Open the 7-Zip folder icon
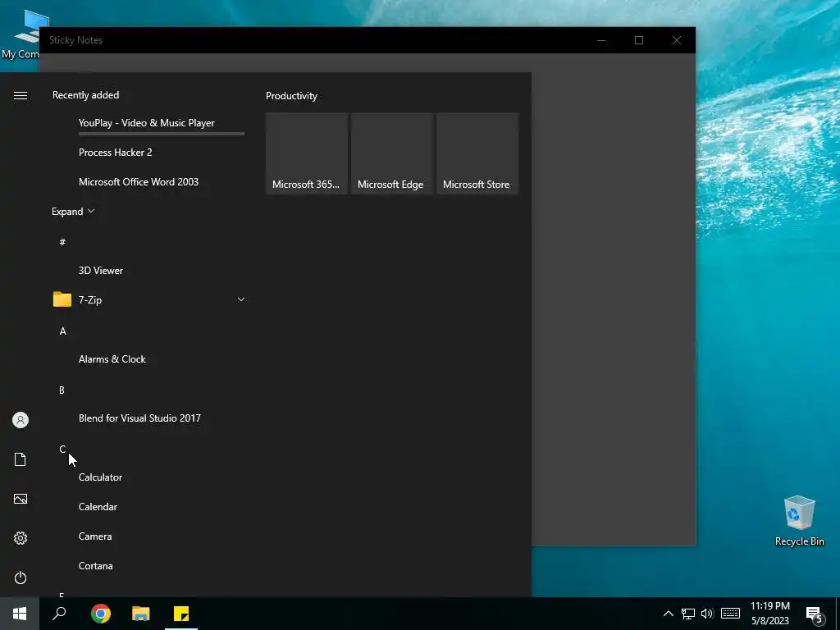Screen dimensions: 840x630 [62, 299]
